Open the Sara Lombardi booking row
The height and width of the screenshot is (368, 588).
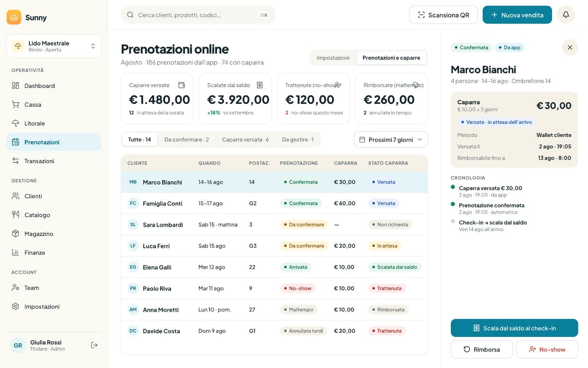pyautogui.click(x=274, y=224)
